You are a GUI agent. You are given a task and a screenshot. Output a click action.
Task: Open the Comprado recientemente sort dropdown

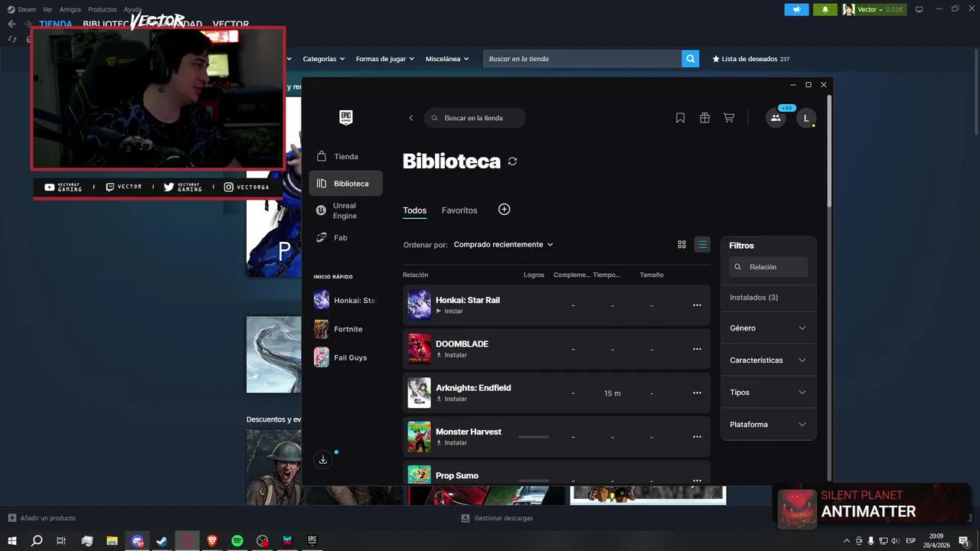tap(503, 244)
